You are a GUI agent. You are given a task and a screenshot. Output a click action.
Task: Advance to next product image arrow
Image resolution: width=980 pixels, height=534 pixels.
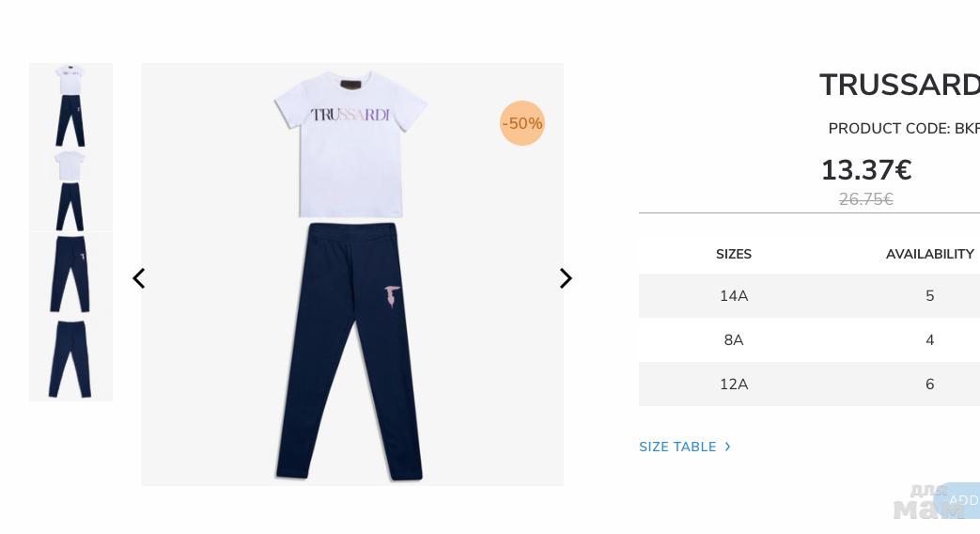pos(566,279)
